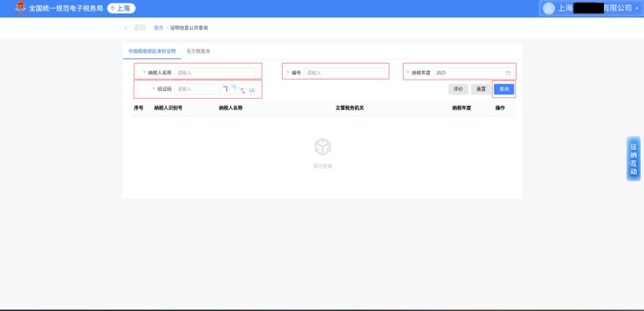Click the empty data box icon
This screenshot has height=311, width=644.
[323, 146]
